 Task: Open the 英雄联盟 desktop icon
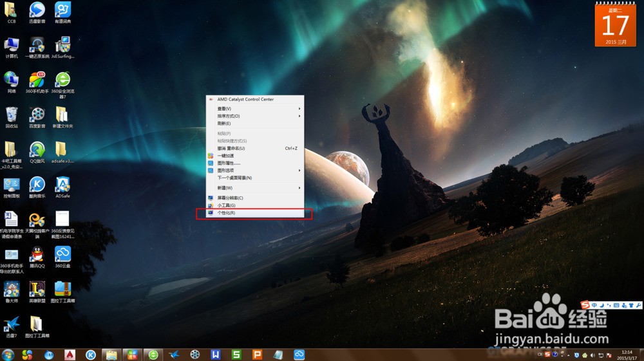point(37,290)
